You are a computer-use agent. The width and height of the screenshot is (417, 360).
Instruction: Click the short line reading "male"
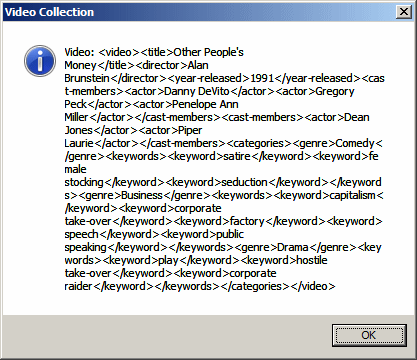[75, 169]
